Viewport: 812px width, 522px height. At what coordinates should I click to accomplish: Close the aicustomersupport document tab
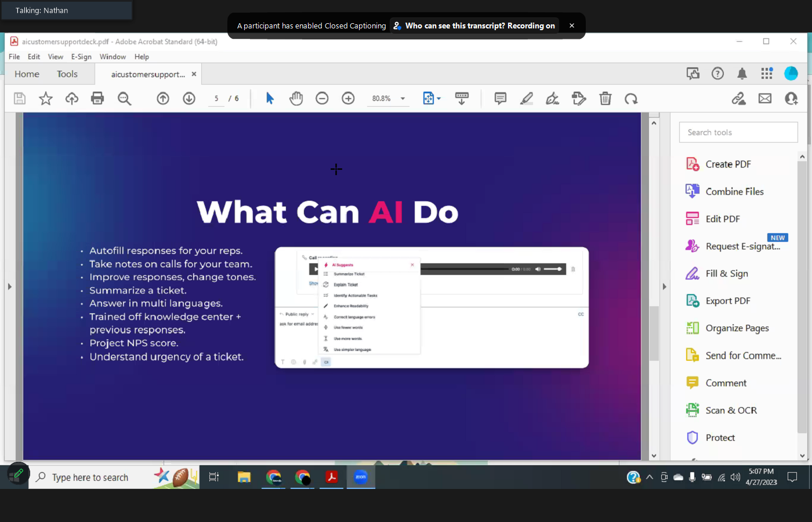point(194,74)
